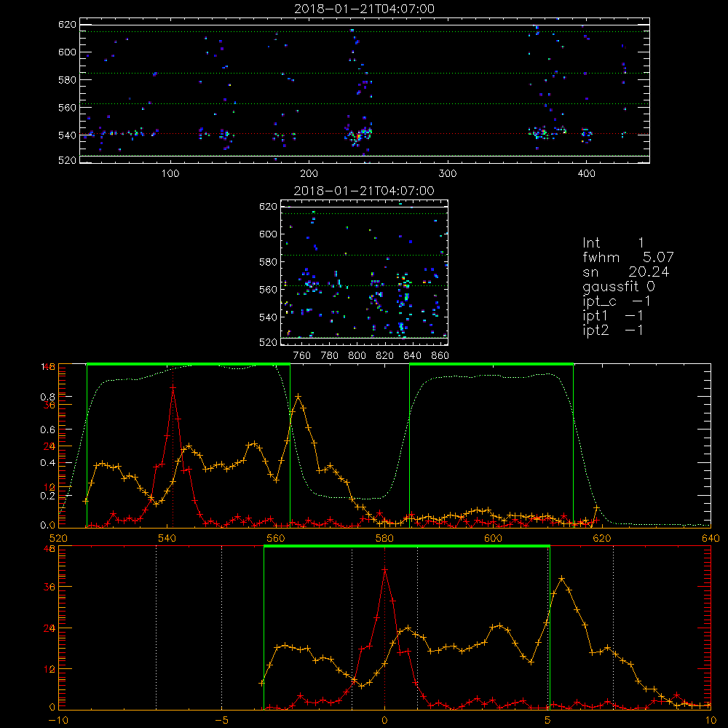Select the 'fwhm 5.07' readout line
Screen dimensions: 728x728
coord(628,257)
